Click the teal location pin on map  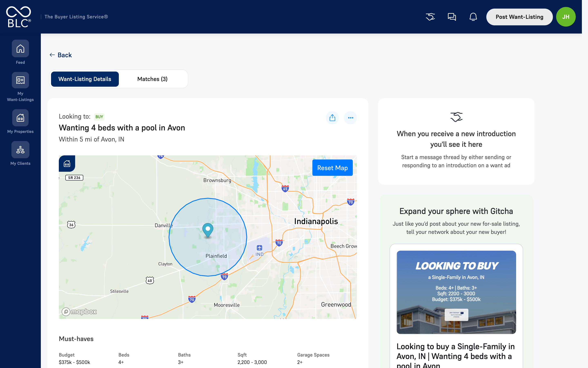208,230
